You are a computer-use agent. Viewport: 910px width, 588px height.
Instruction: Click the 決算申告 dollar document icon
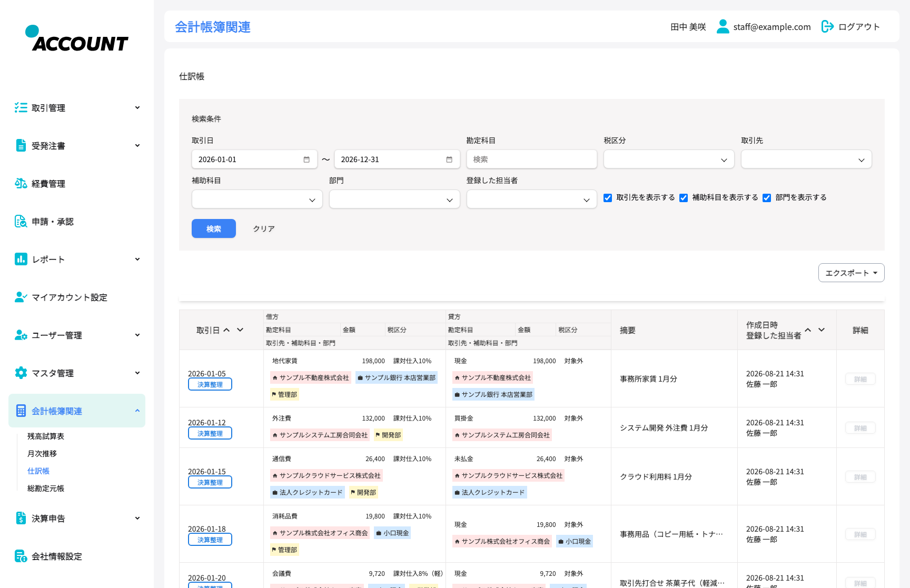click(21, 519)
